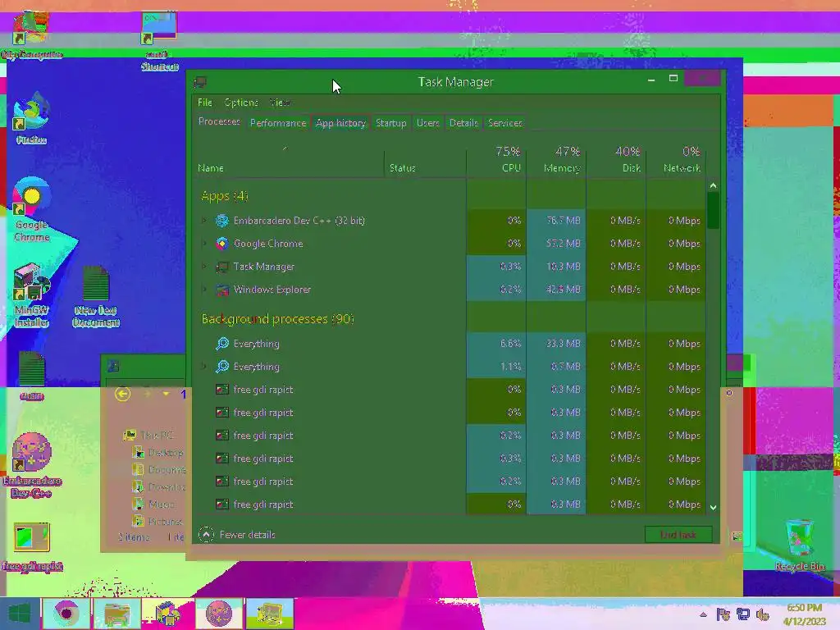
Task: Switch to the Performance tab
Action: coord(278,123)
